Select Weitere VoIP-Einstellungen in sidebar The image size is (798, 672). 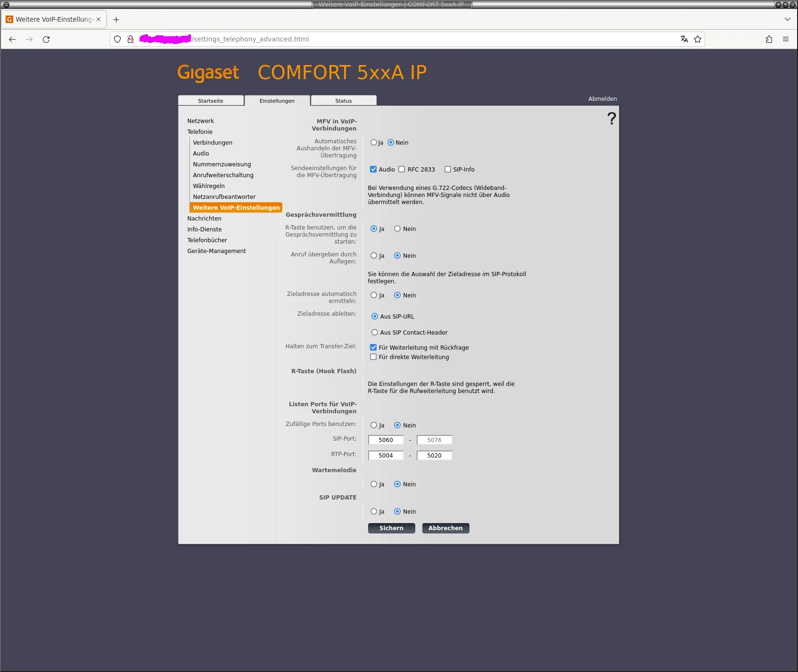point(236,208)
